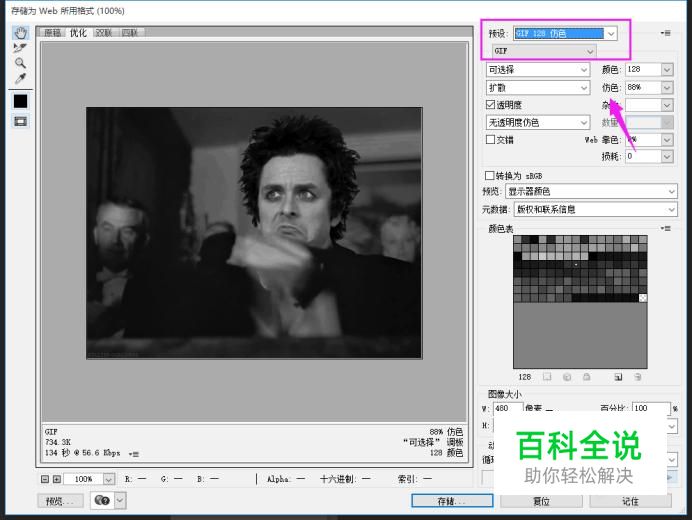Switch to the 原稿 tab
This screenshot has height=520, width=692.
53,33
